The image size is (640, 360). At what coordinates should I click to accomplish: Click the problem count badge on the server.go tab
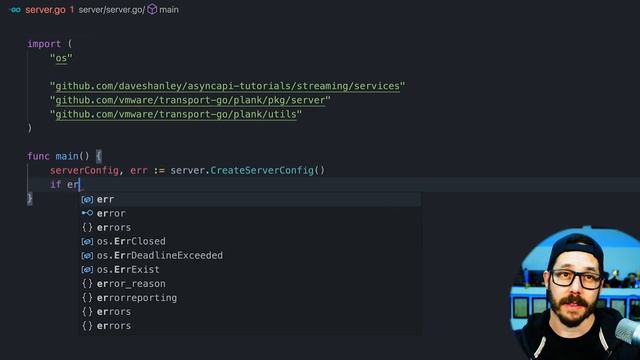[72, 9]
